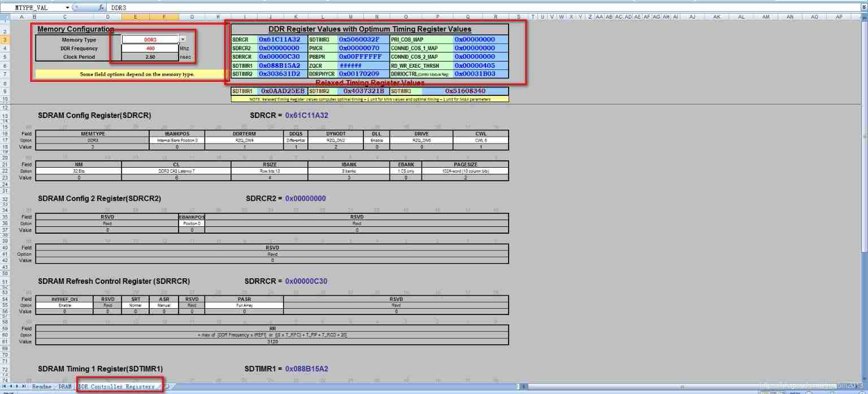Select the DDR Controller Registers sheet tab
Image resolution: width=868 pixels, height=394 pixels.
[116, 386]
